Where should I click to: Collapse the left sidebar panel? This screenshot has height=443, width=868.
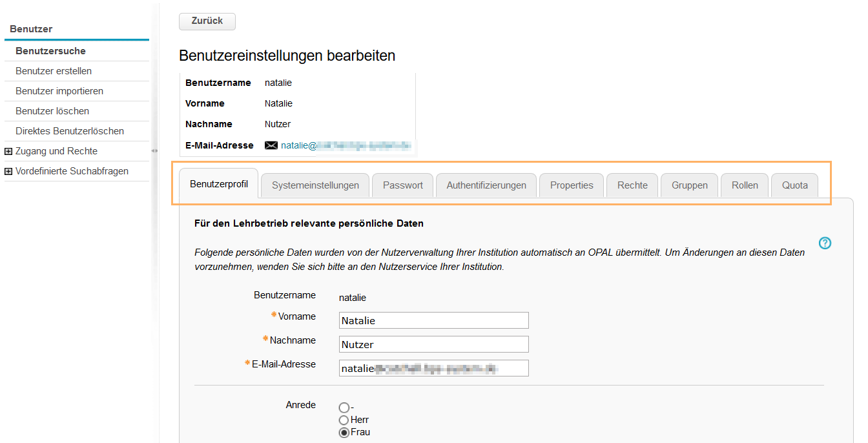(154, 150)
